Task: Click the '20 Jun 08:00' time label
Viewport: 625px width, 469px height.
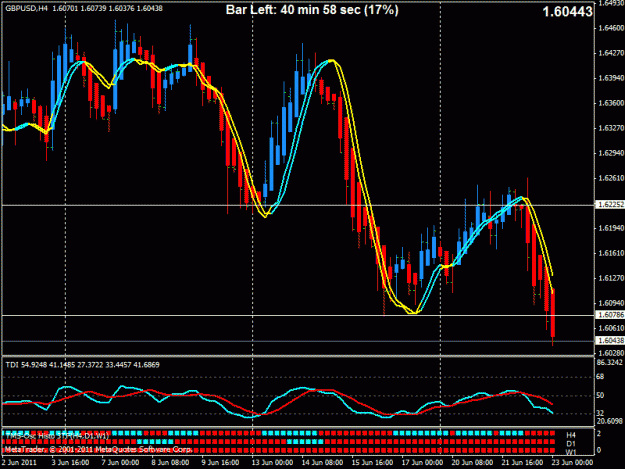Action: [472, 463]
